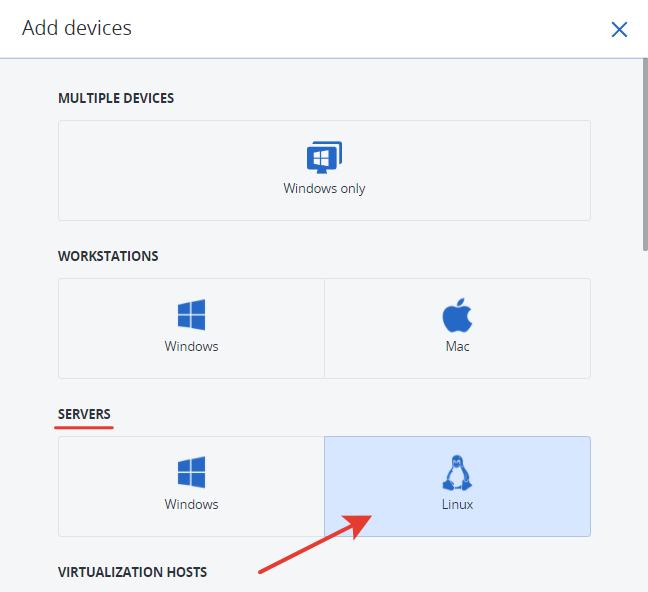
Task: Click the WORKSTATIONS section heading
Action: tap(108, 256)
